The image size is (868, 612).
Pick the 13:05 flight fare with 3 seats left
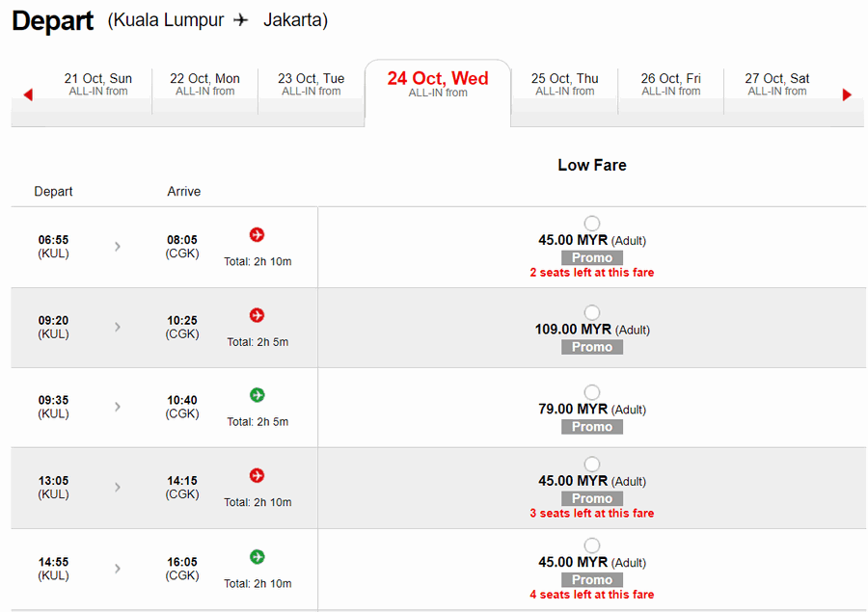coord(592,464)
